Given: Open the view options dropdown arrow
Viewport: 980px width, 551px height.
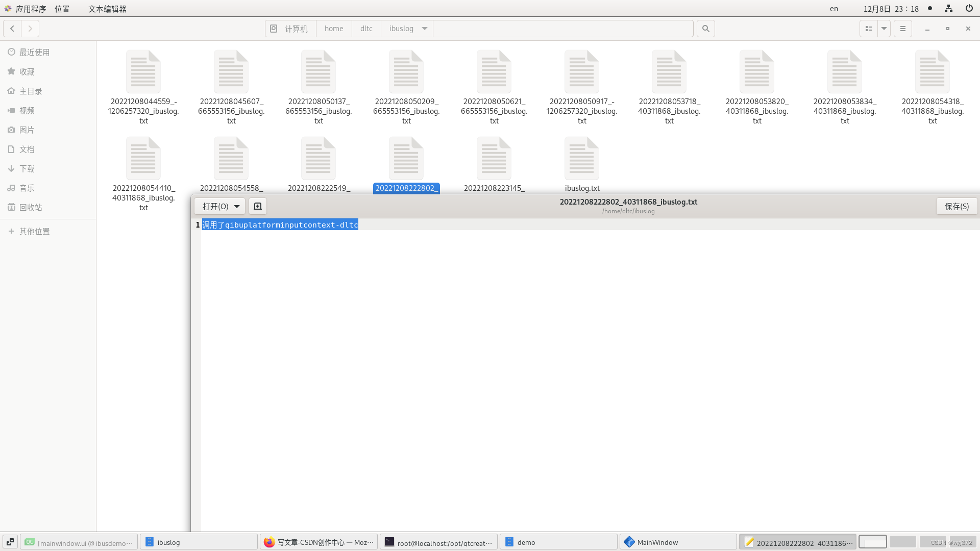Looking at the screenshot, I should pyautogui.click(x=884, y=29).
